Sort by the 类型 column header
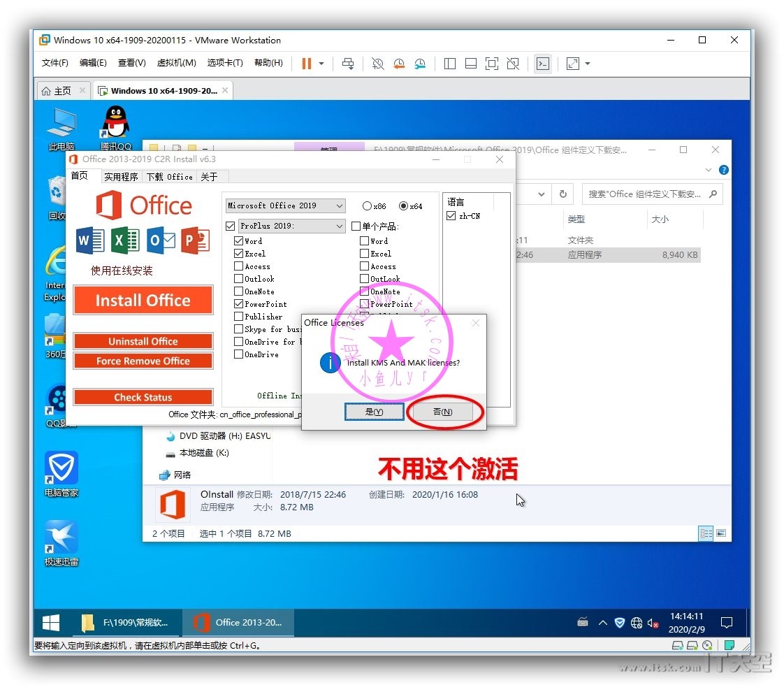The height and width of the screenshot is (685, 784). (x=576, y=219)
